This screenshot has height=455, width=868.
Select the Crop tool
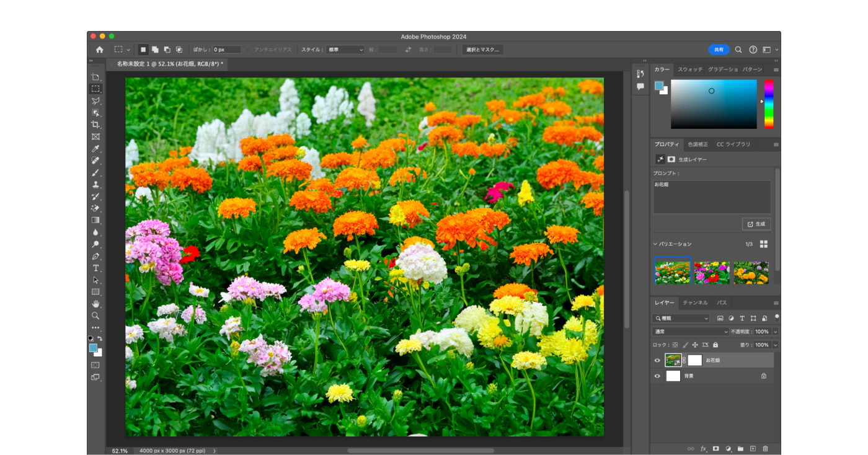(95, 125)
